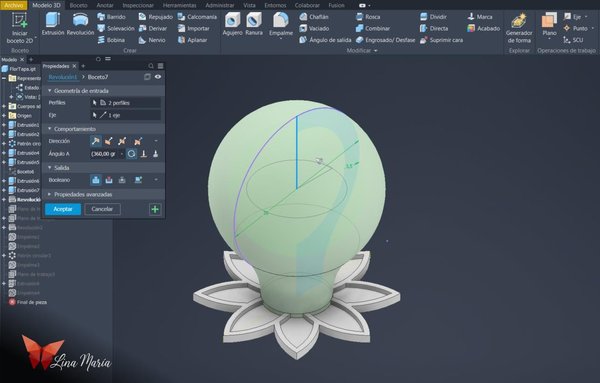Apply Acabado finish tool
This screenshot has width=600, height=383.
pos(484,28)
